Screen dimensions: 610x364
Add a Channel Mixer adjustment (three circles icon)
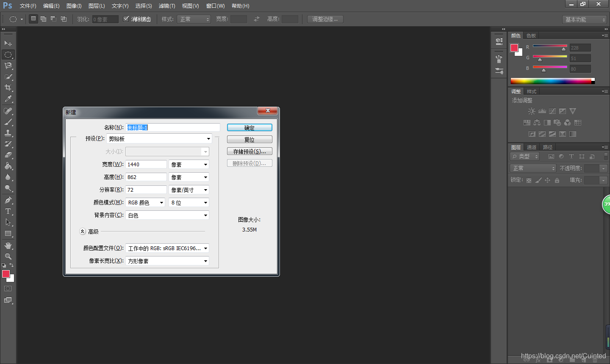tap(567, 123)
